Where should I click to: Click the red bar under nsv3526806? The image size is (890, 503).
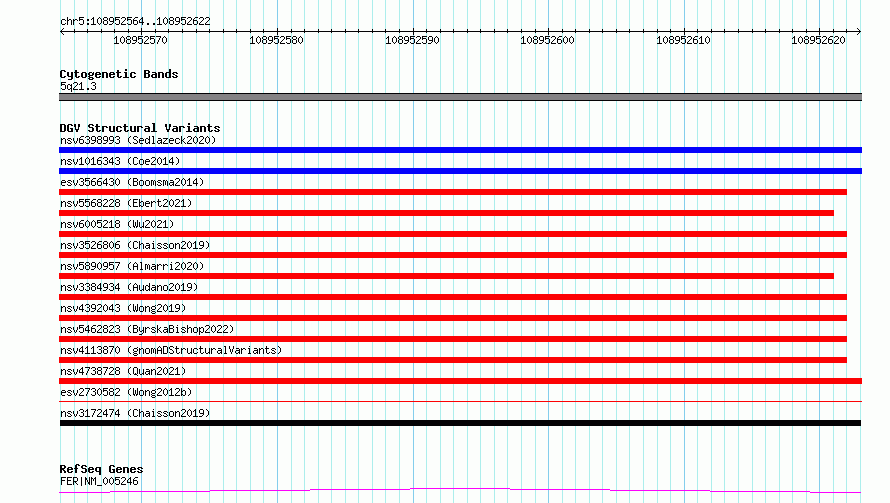(x=453, y=255)
